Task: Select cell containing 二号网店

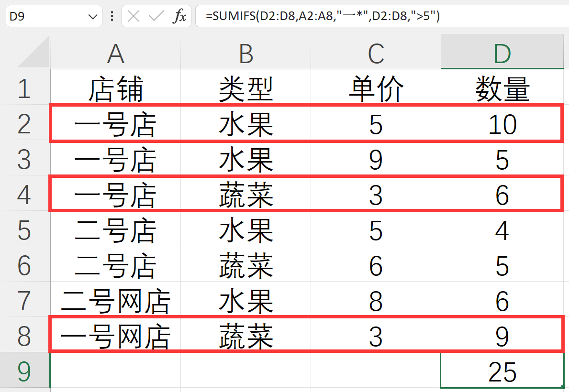Action: (x=115, y=301)
